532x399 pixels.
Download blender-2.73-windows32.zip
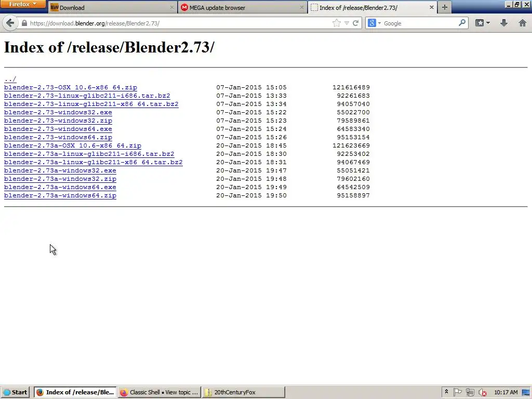pos(58,121)
